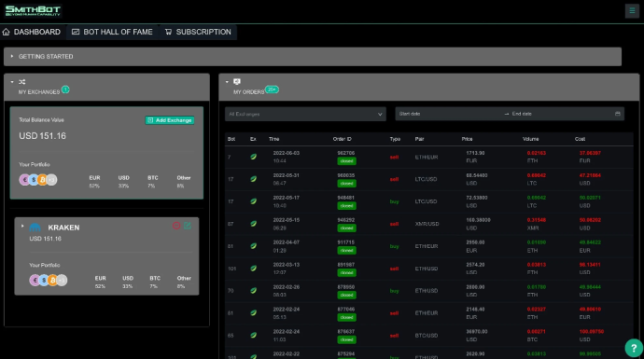
Task: Switch to the Bot Hall of Fame tab
Action: click(x=112, y=32)
